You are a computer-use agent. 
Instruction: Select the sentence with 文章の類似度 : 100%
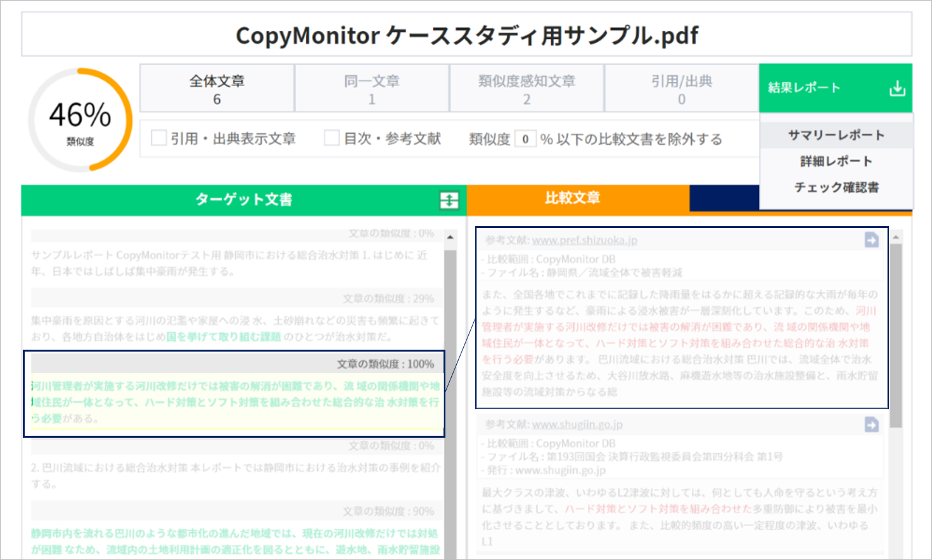coord(234,393)
